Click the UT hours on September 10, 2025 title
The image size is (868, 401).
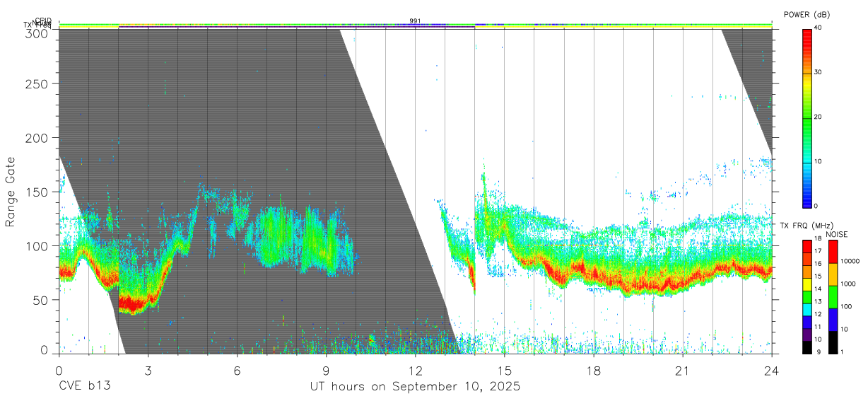coord(416,387)
